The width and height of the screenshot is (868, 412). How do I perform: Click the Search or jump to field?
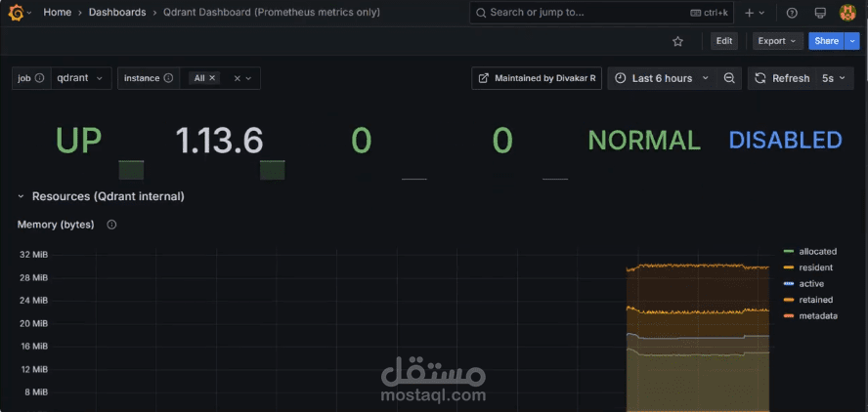click(x=601, y=12)
